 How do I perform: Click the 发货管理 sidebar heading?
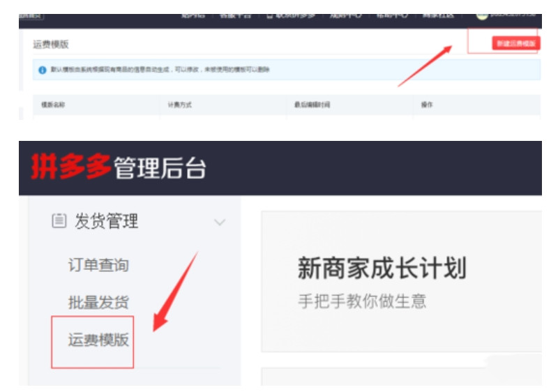pos(107,221)
